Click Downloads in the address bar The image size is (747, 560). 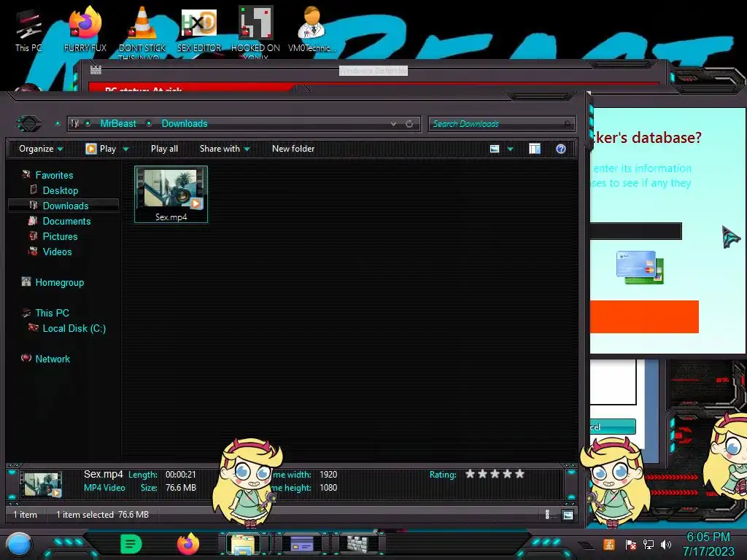[185, 123]
